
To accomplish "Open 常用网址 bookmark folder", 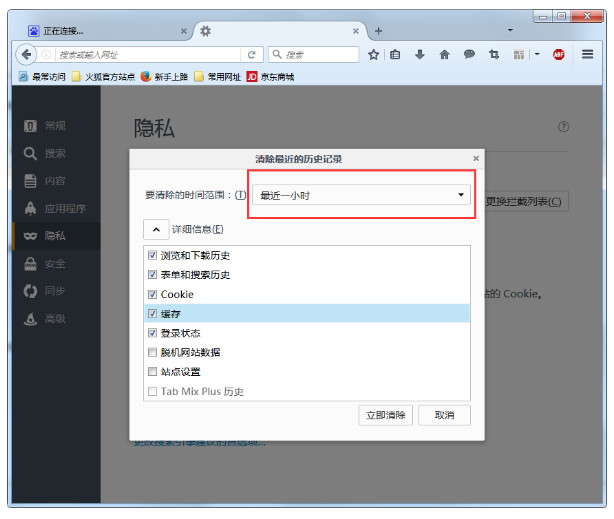I will pos(218,77).
